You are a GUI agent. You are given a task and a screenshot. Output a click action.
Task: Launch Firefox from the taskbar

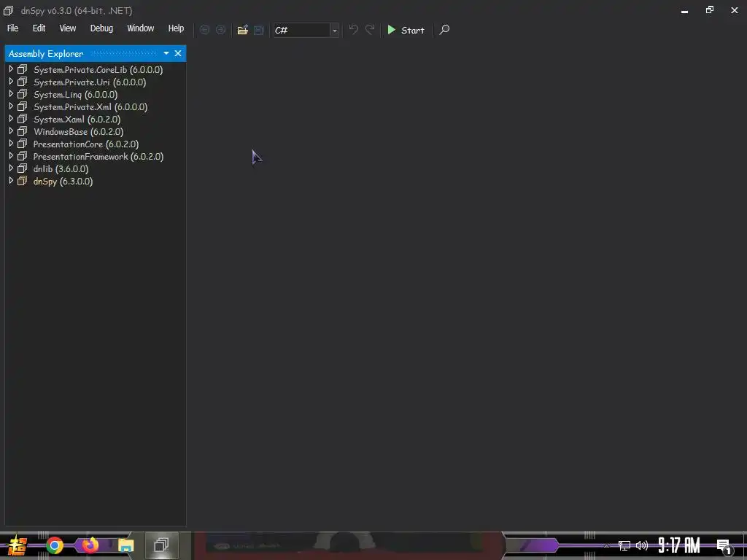[90, 545]
